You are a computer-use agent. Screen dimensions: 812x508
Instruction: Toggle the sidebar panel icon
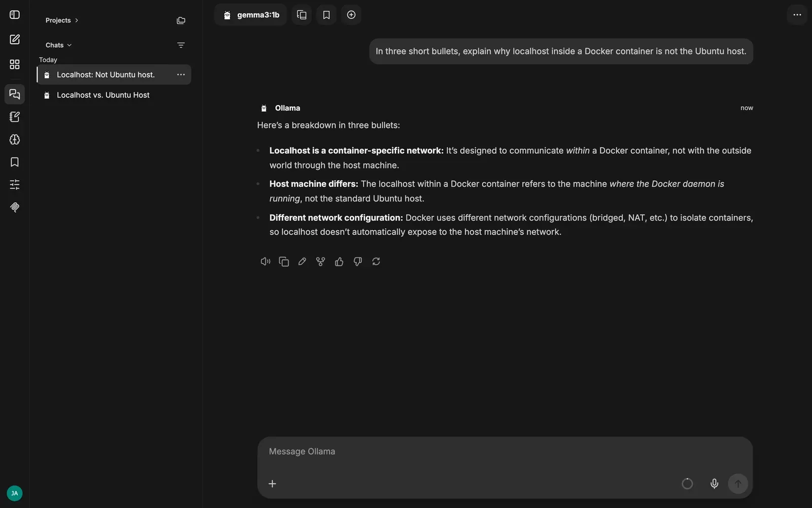15,15
